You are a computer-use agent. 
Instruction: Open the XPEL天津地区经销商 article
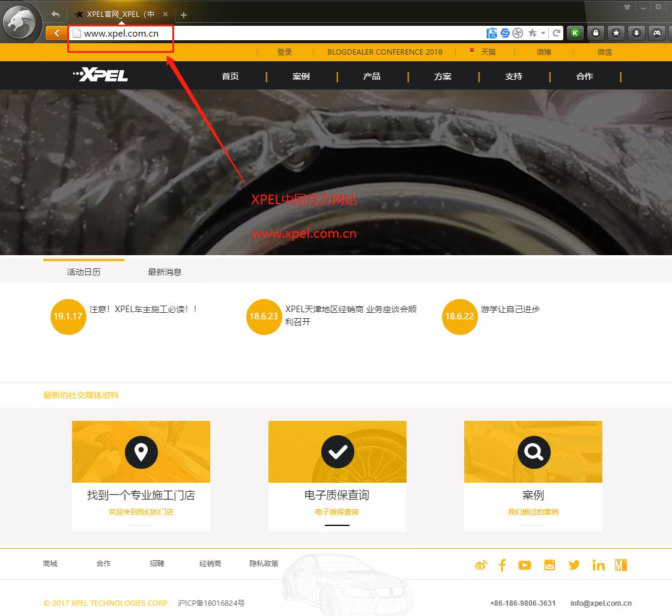pyautogui.click(x=351, y=315)
